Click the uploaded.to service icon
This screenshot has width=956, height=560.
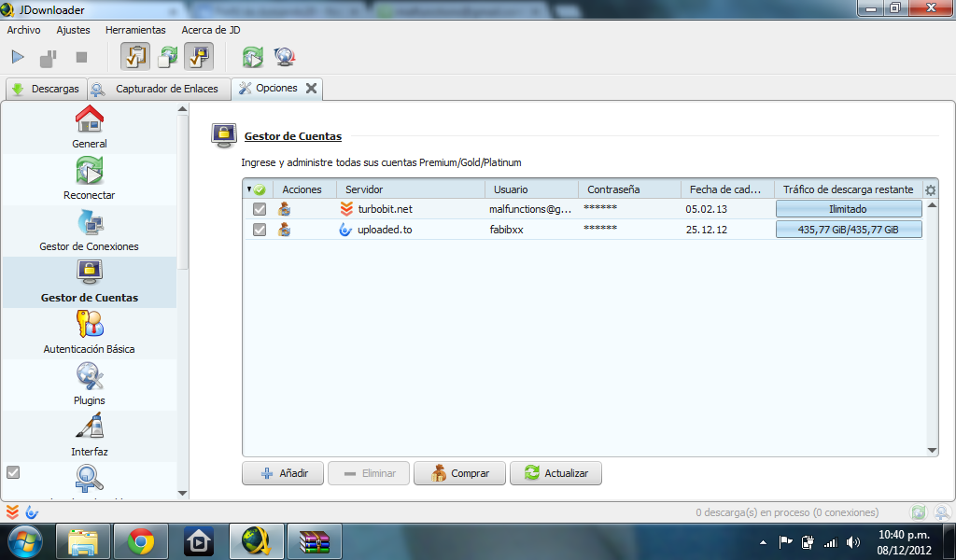[x=346, y=230]
